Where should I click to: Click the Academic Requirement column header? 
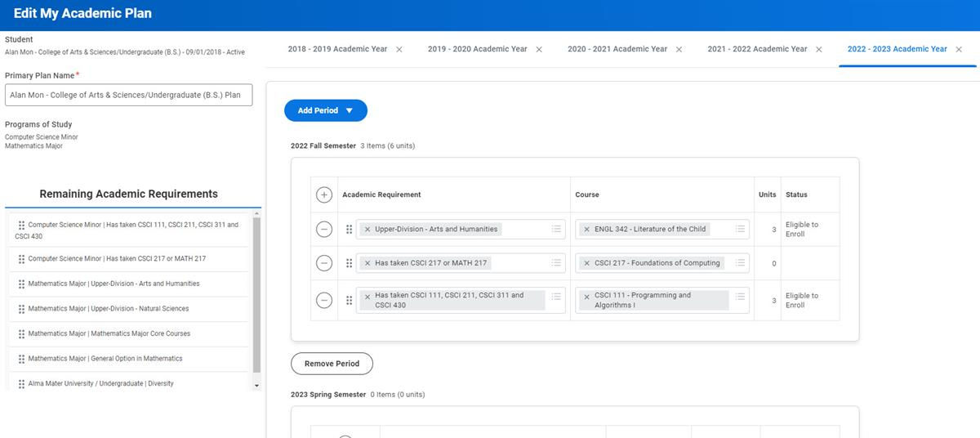point(381,194)
